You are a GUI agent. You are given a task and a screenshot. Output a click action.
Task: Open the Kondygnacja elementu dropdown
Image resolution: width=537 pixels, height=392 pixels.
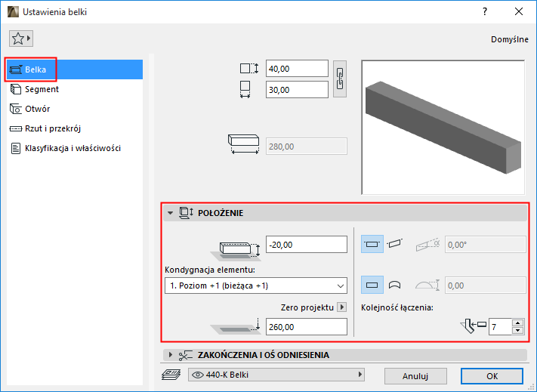point(256,286)
